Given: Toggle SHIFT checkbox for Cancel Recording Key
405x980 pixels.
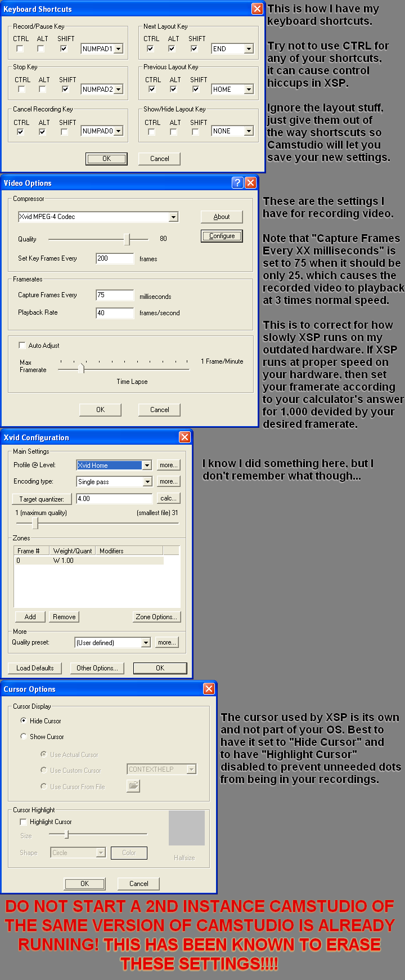Looking at the screenshot, I should (65, 132).
